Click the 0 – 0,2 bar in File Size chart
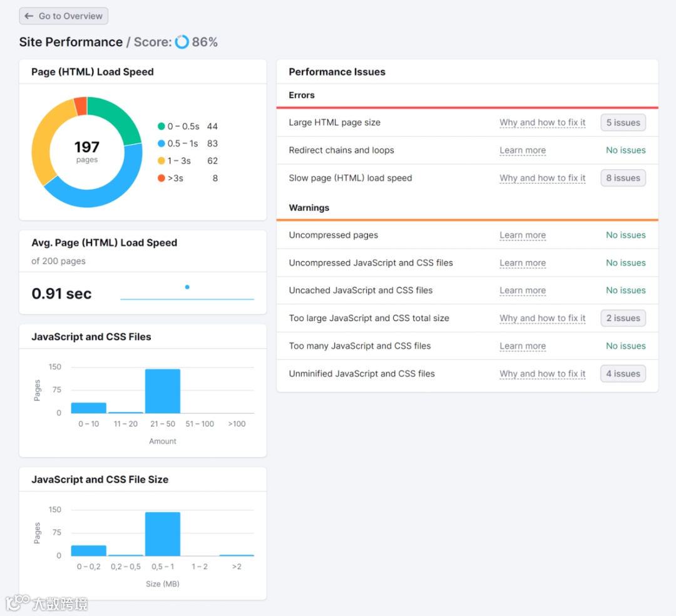 point(88,551)
